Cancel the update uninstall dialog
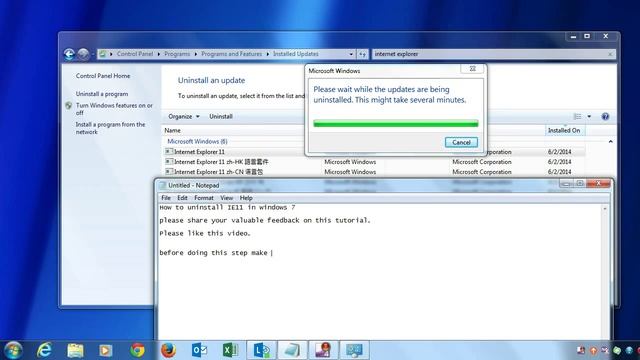The height and width of the screenshot is (360, 640). (461, 142)
